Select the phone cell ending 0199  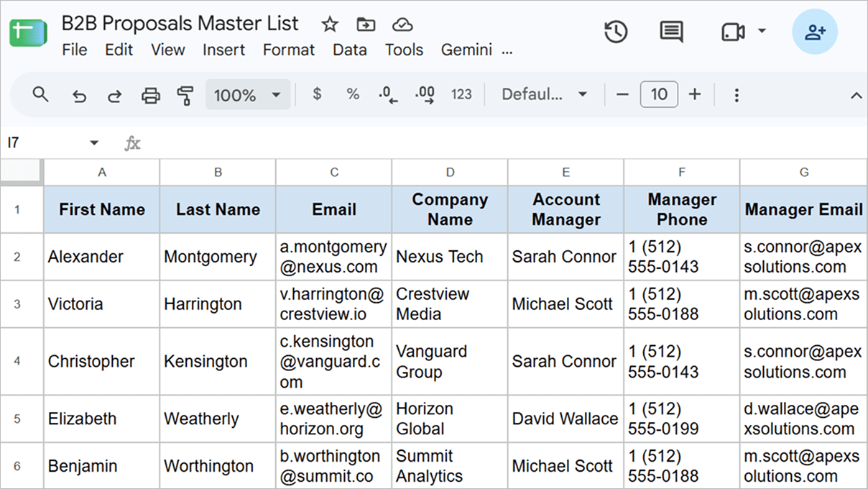click(682, 419)
